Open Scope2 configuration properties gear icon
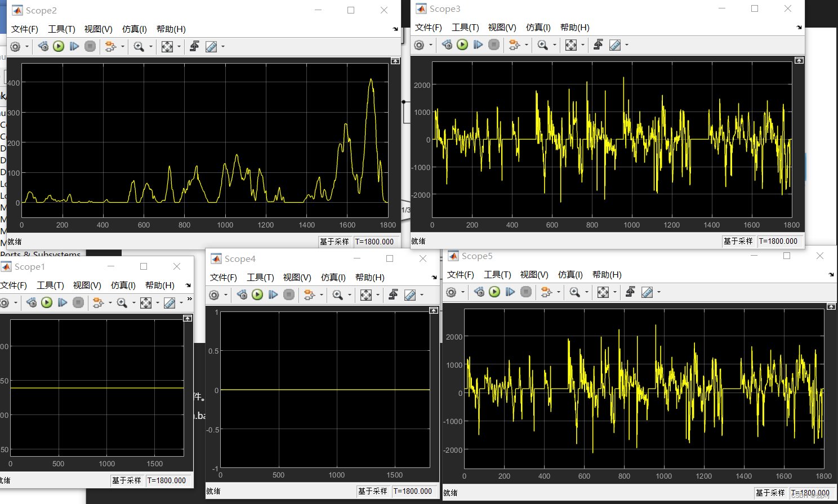Image resolution: width=838 pixels, height=504 pixels. [x=15, y=47]
